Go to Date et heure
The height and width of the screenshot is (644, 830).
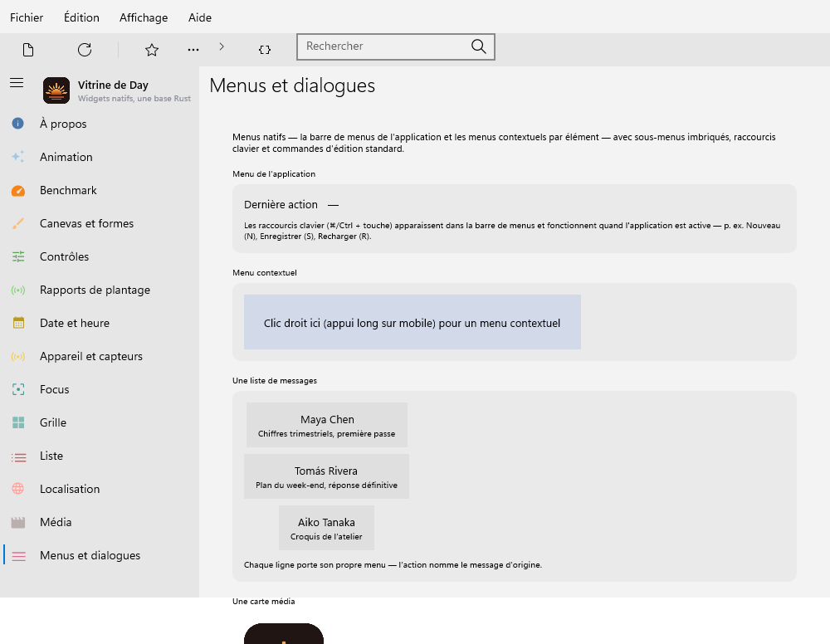point(100,324)
